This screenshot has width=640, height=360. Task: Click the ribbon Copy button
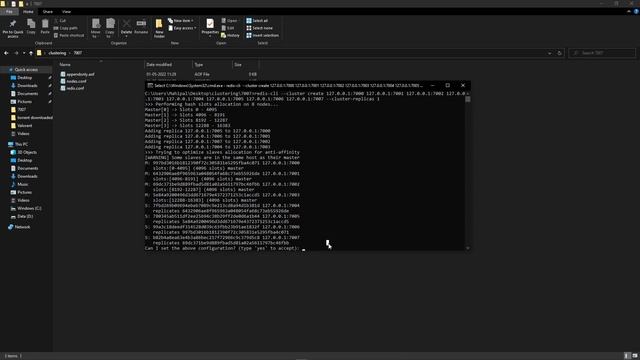[x=31, y=27]
